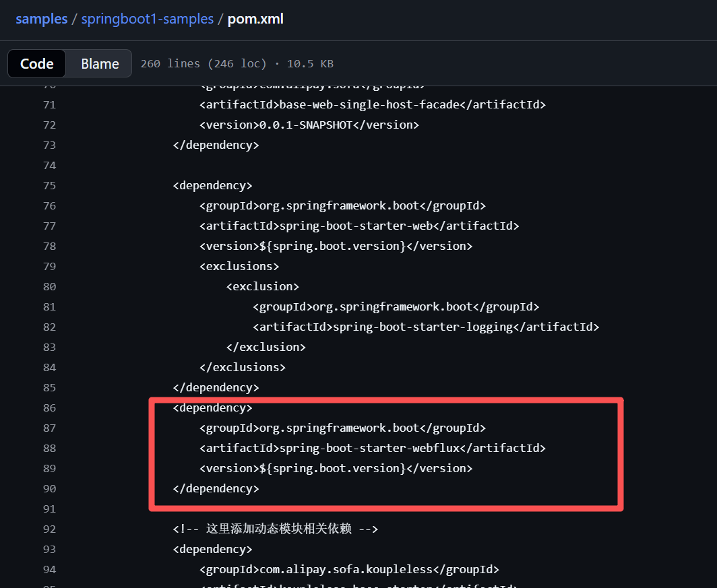Click line number 92
Image resolution: width=717 pixels, height=588 pixels.
point(49,529)
